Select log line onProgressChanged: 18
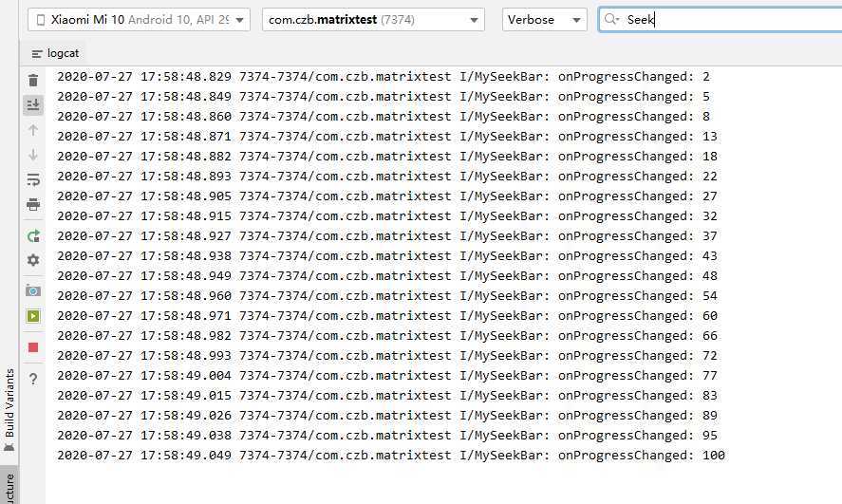This screenshot has height=504, width=842. click(387, 157)
